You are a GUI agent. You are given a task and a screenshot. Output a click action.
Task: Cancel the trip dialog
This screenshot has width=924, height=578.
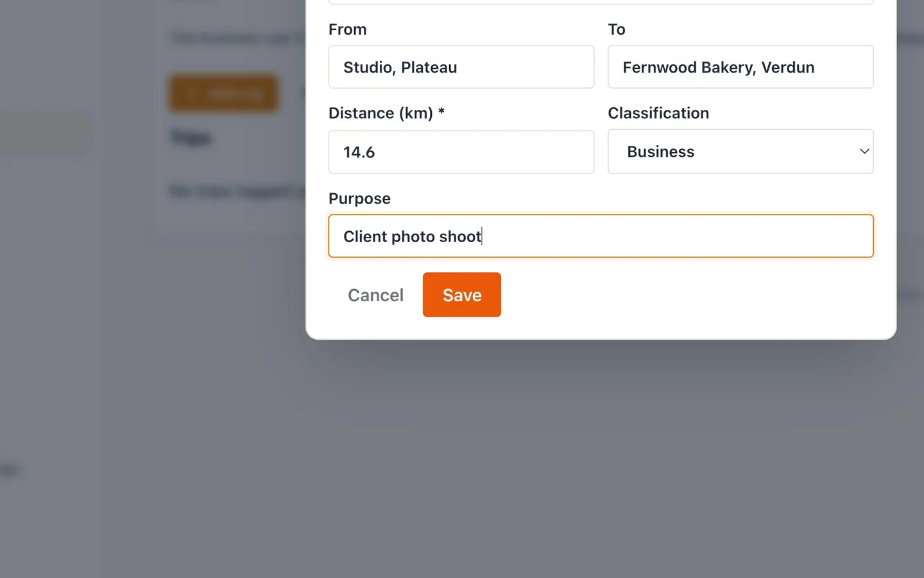point(375,295)
